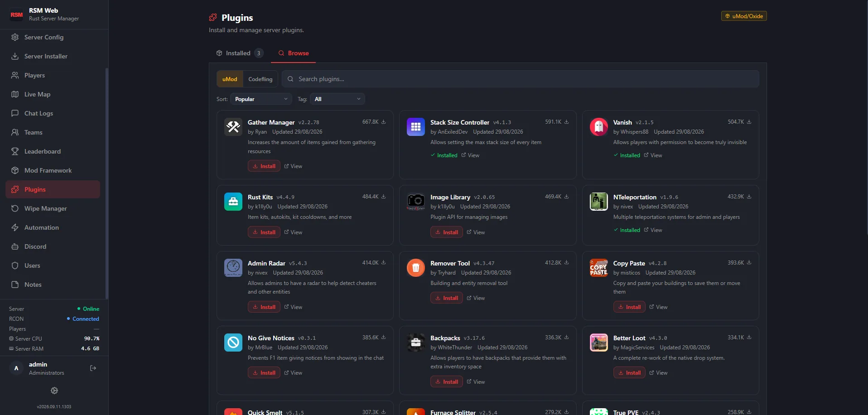Click the Automation lightning icon

pos(15,227)
